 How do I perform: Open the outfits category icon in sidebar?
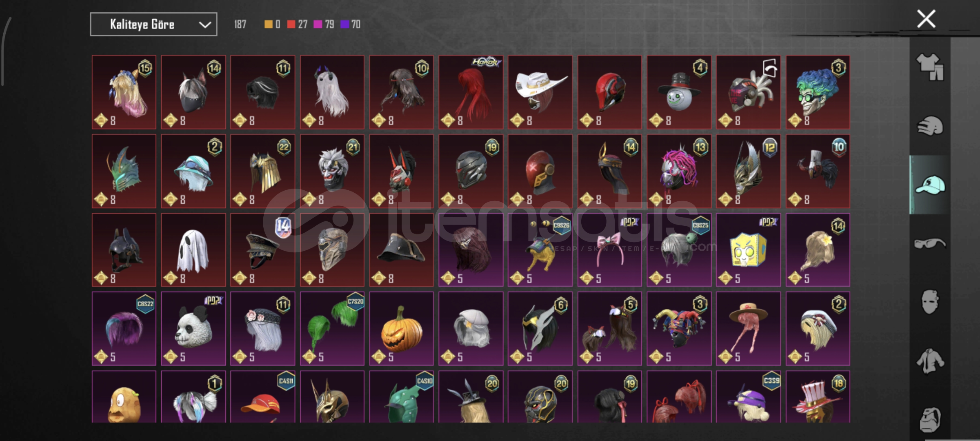(x=930, y=67)
